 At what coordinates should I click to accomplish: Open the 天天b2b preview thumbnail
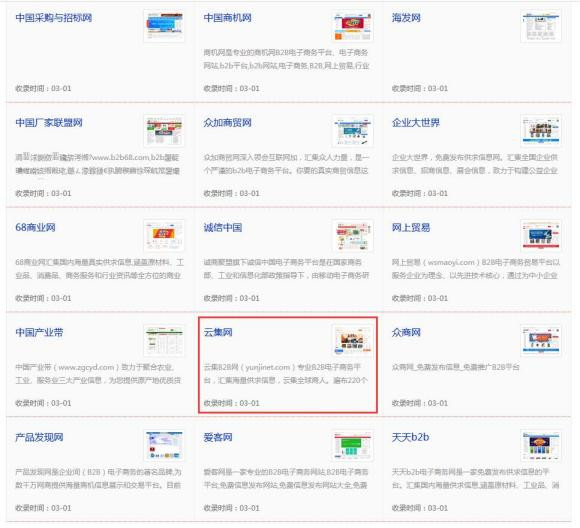click(x=541, y=445)
